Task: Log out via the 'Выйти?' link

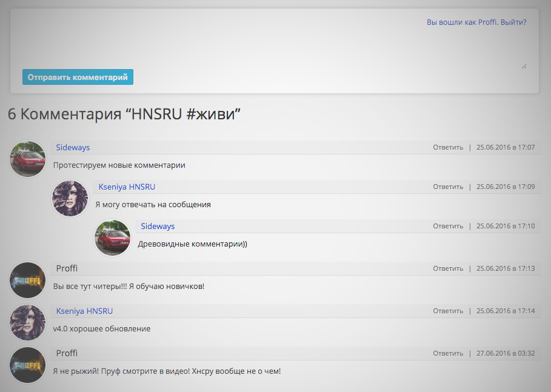Action: [x=513, y=22]
